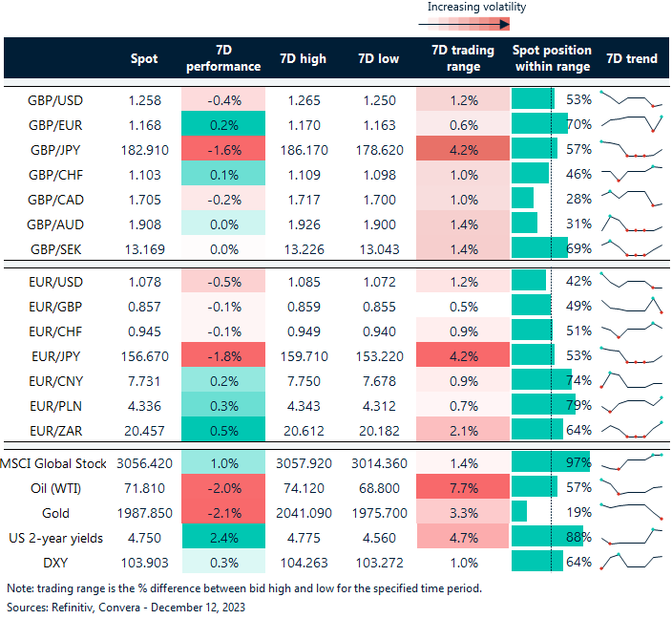Select the 'EUR/ZAR' row label
Screen dimensions: 672x619
tap(55, 431)
